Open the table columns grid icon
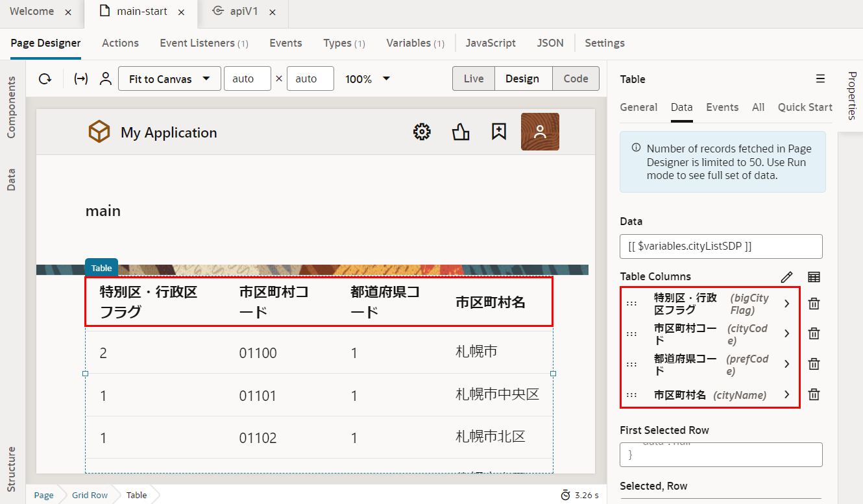The image size is (863, 504). (814, 277)
